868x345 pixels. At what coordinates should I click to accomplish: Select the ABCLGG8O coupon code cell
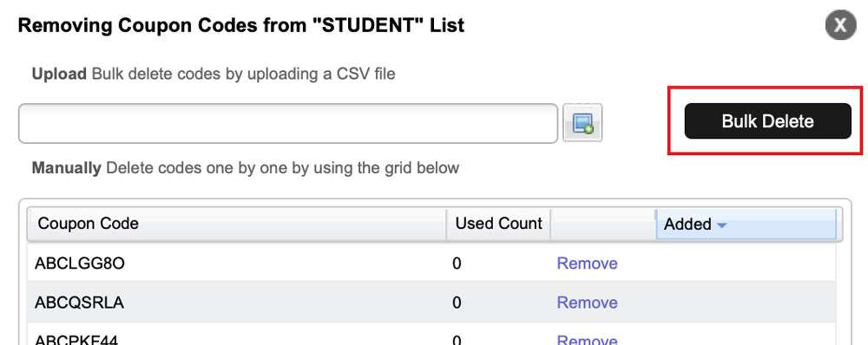point(80,264)
